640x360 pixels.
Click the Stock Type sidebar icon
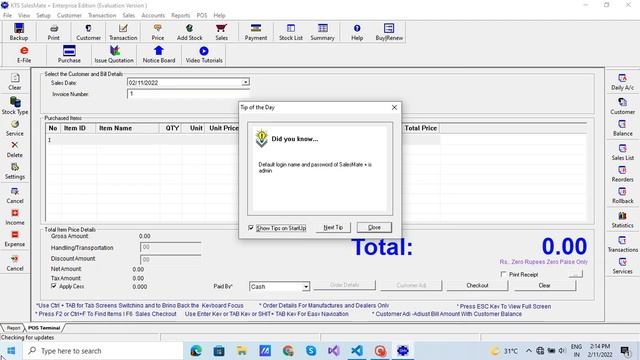coord(15,106)
